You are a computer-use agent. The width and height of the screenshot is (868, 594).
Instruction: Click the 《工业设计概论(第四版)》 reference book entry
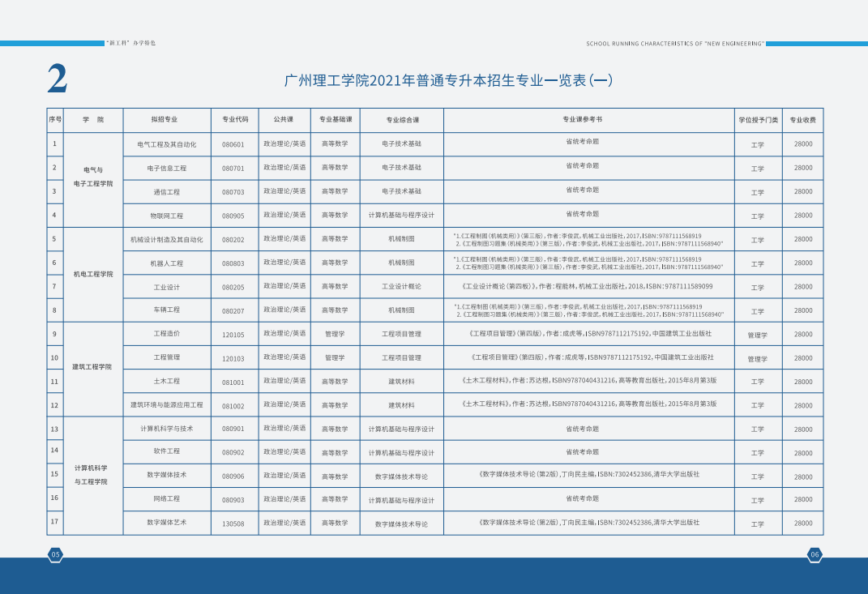(x=588, y=287)
